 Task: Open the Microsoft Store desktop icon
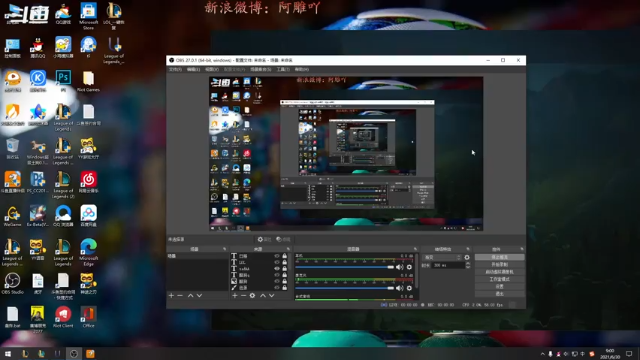pos(89,16)
